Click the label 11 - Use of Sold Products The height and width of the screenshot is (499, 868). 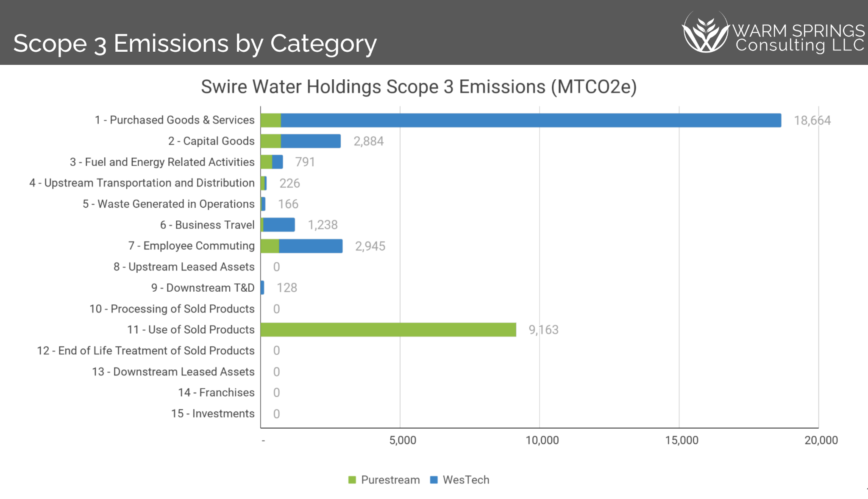191,330
